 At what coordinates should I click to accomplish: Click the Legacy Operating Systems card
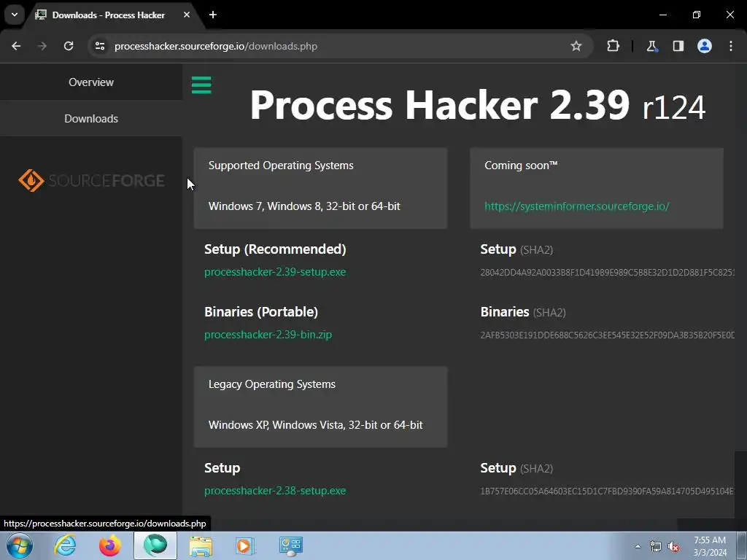[321, 407]
